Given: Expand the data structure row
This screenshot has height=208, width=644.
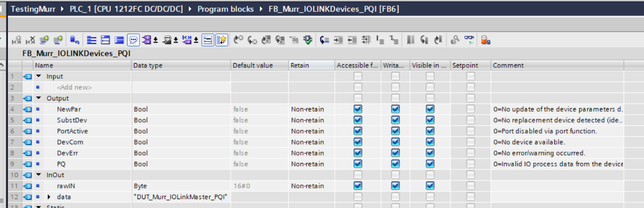Looking at the screenshot, I should 49,197.
